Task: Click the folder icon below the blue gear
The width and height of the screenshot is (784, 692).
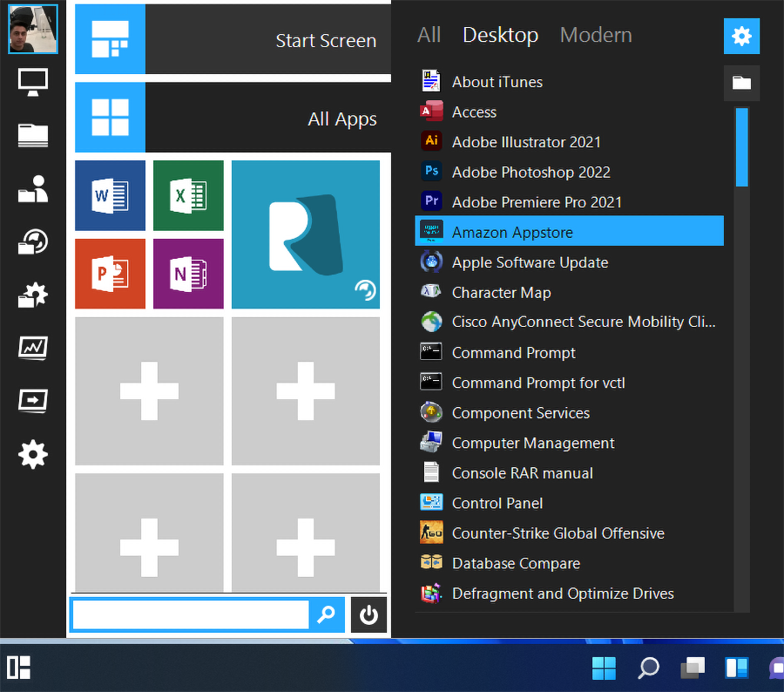Action: click(x=741, y=83)
